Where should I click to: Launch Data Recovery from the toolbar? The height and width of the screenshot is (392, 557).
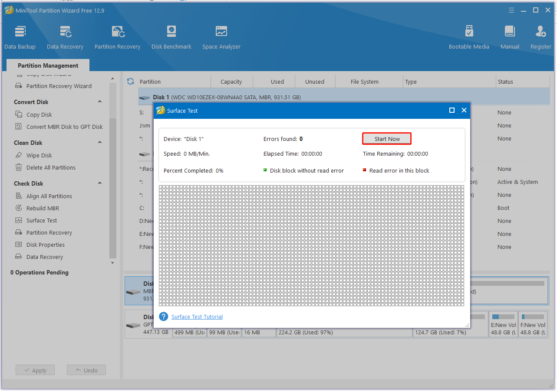coord(65,37)
